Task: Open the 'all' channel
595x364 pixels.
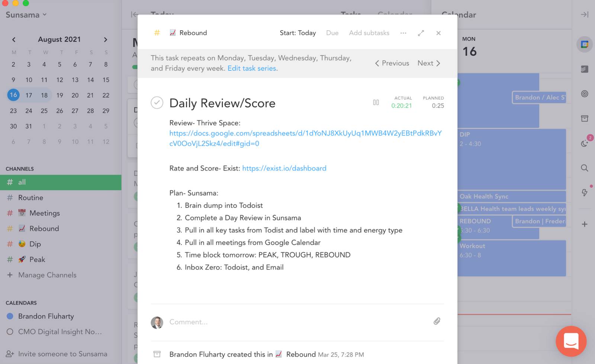Action: pyautogui.click(x=61, y=182)
